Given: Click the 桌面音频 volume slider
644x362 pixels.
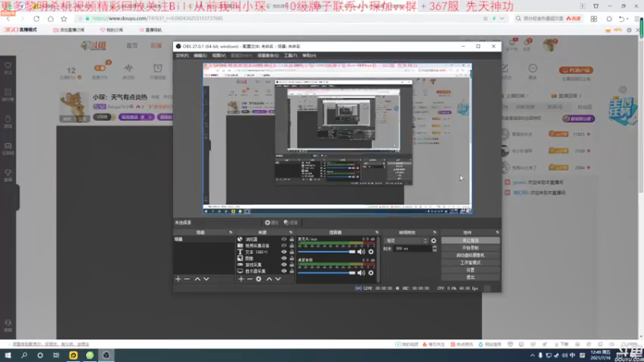Looking at the screenshot, I should [327, 273].
